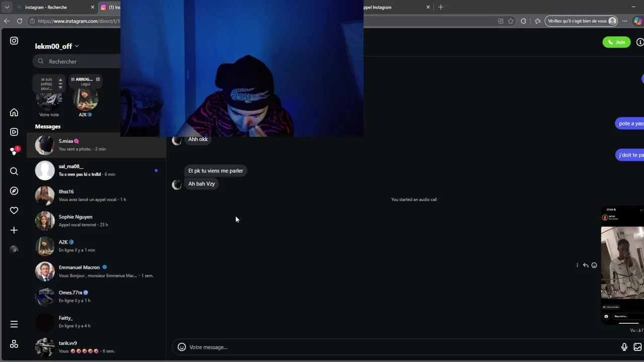The width and height of the screenshot is (644, 362).
Task: Click the Messages heading
Action: point(48,127)
